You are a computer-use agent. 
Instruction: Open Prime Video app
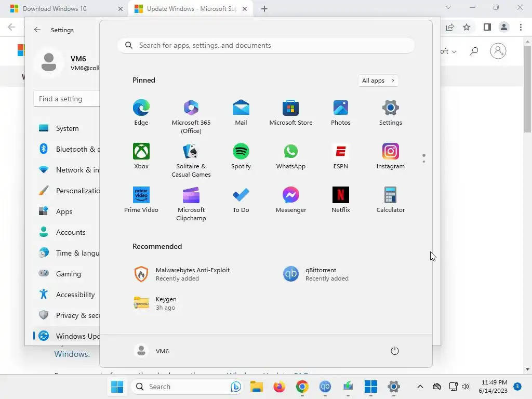(x=141, y=200)
